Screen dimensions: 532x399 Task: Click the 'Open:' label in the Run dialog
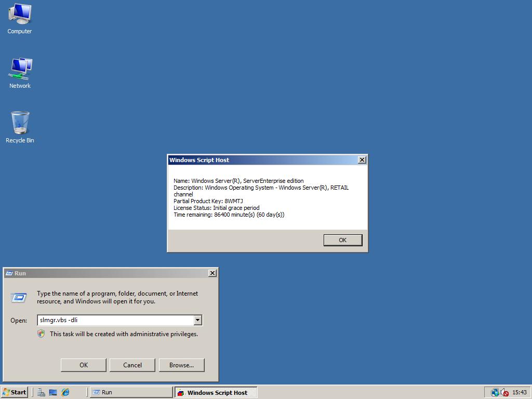pyautogui.click(x=19, y=320)
